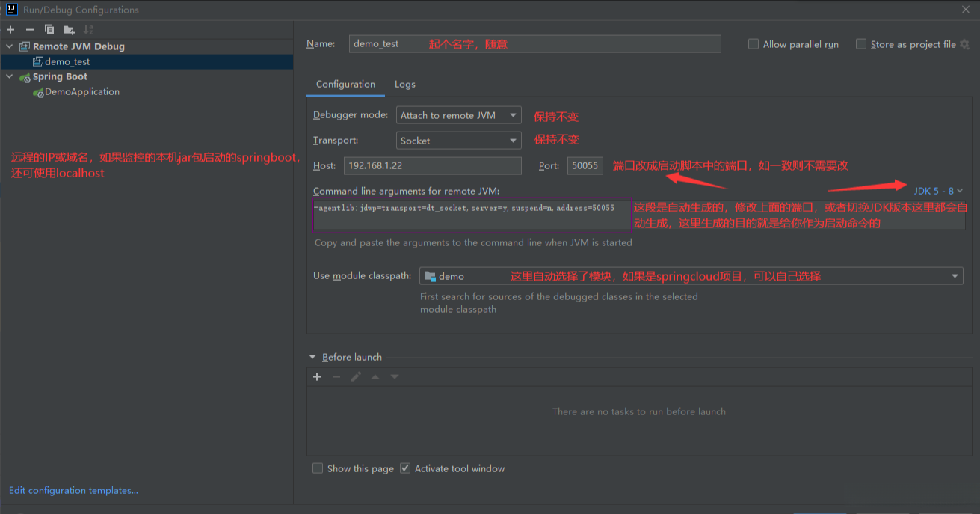Open the Transport Socket dropdown
Image resolution: width=980 pixels, height=514 pixels.
(458, 141)
